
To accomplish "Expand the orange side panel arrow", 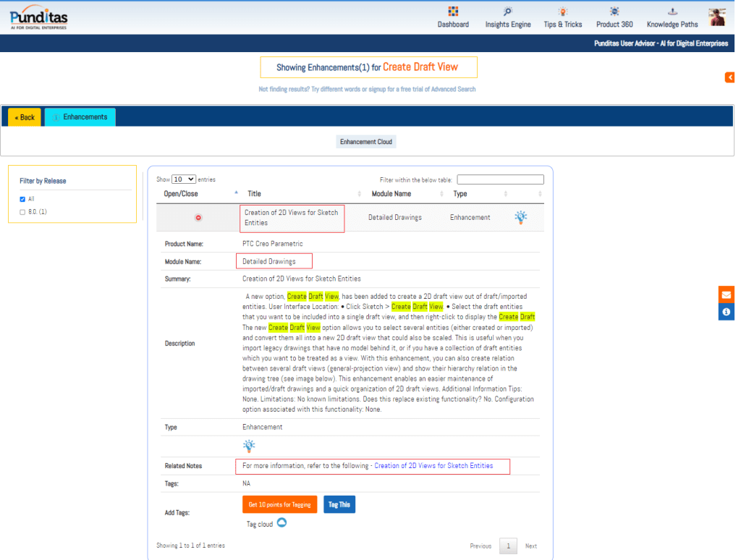I will pyautogui.click(x=729, y=77).
